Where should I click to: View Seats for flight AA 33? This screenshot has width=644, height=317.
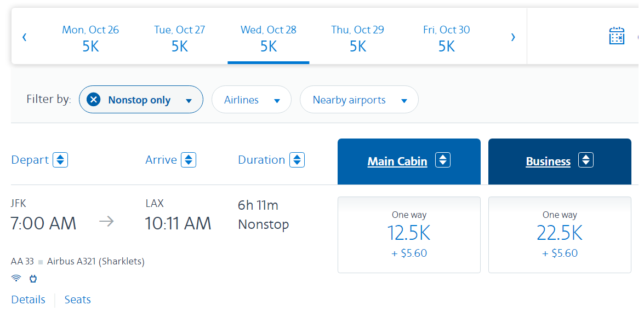(x=78, y=299)
